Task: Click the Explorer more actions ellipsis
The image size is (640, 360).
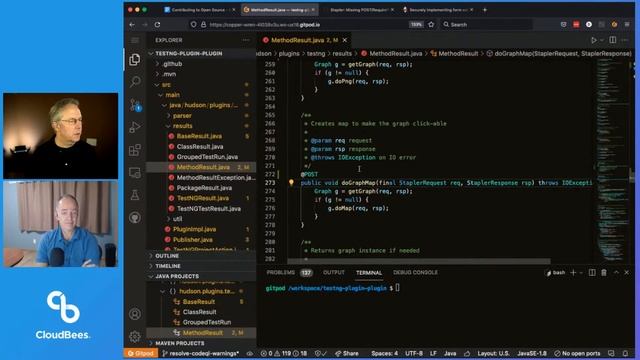Action: [x=246, y=40]
